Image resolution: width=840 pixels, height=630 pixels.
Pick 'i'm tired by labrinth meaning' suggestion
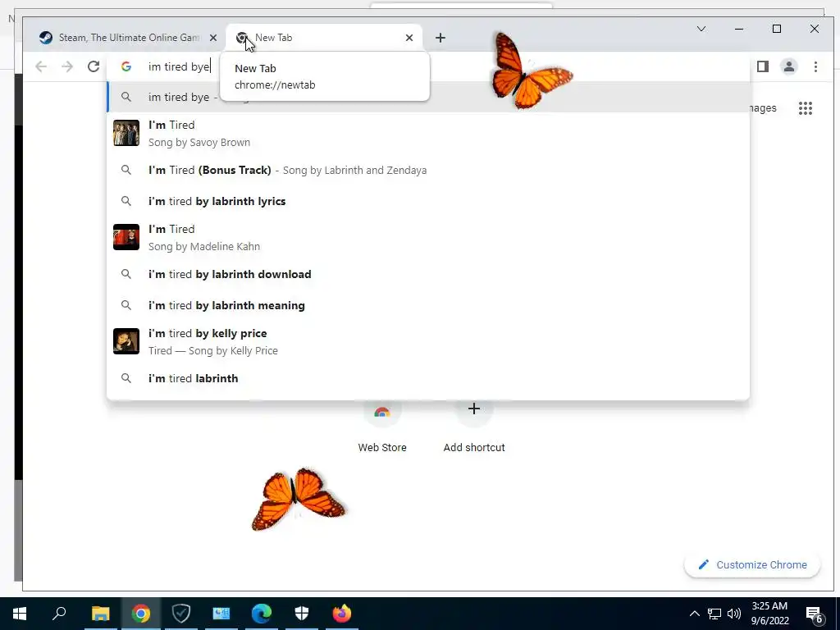[x=428, y=305]
